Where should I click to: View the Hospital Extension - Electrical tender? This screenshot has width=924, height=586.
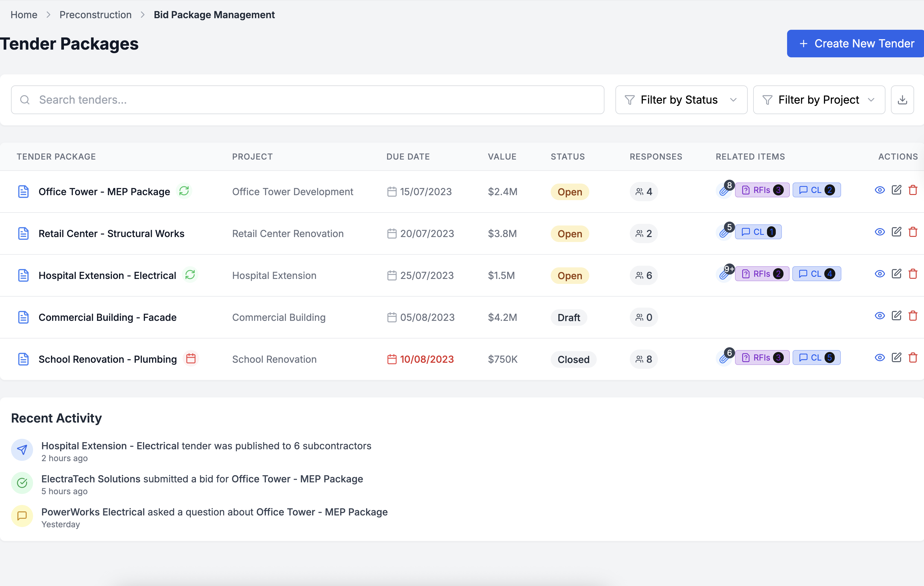[x=879, y=274]
